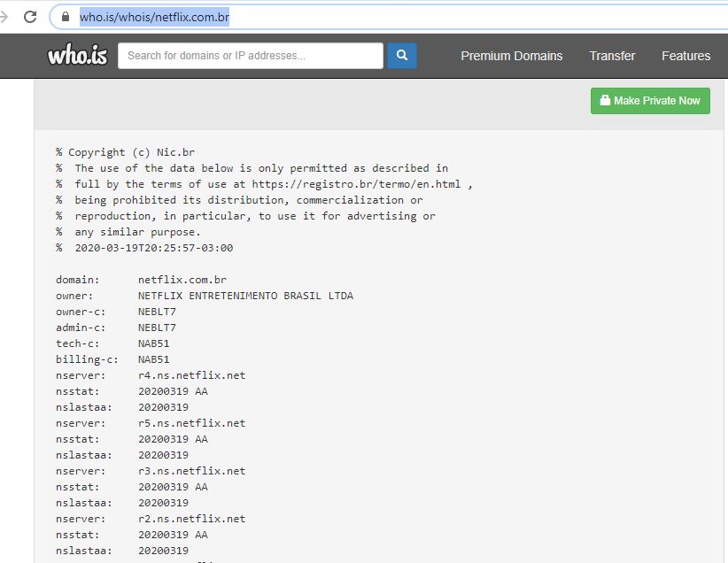Click the Copyright (c) Nic.br line
The image size is (728, 563).
[x=126, y=152]
